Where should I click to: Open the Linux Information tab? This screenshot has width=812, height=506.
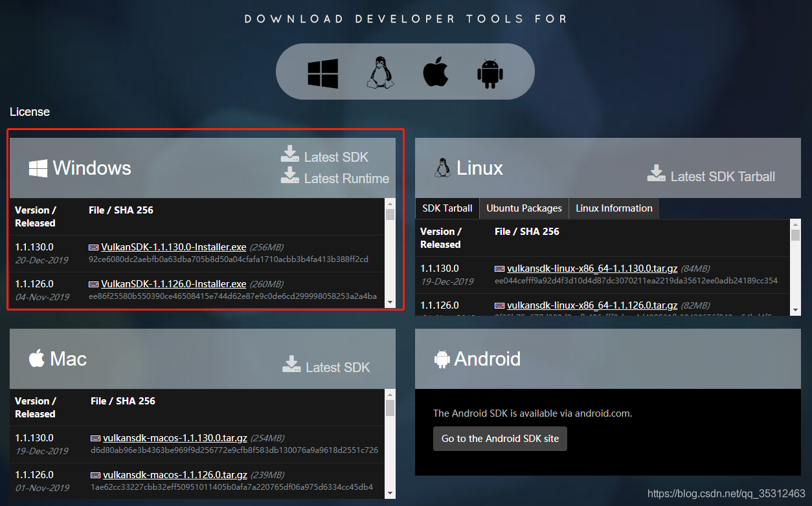point(613,208)
